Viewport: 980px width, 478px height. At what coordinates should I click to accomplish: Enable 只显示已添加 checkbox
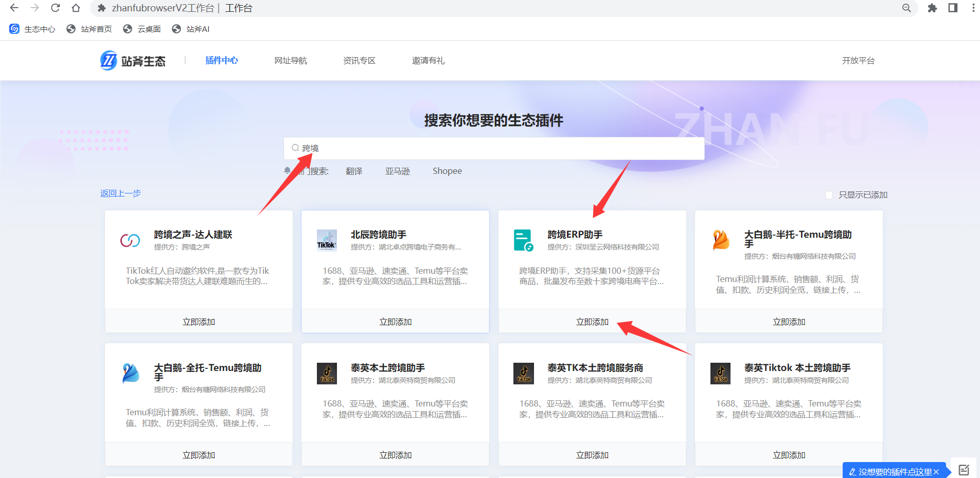[x=829, y=194]
